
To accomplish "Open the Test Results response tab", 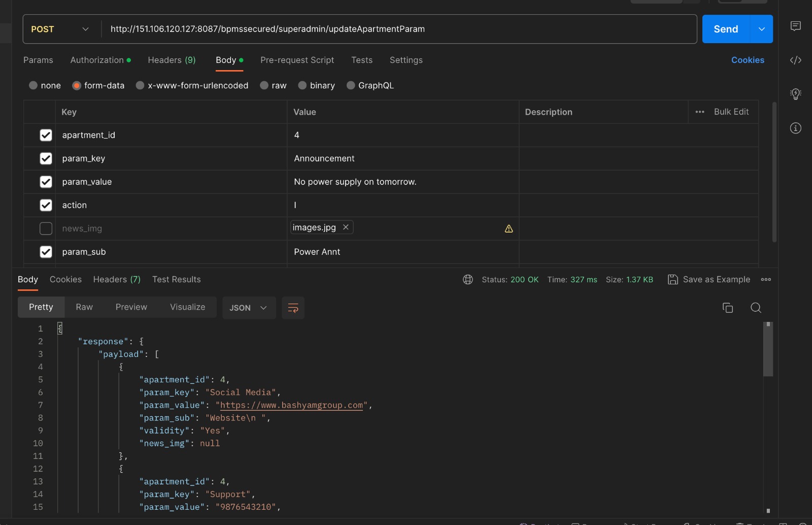I will point(176,279).
